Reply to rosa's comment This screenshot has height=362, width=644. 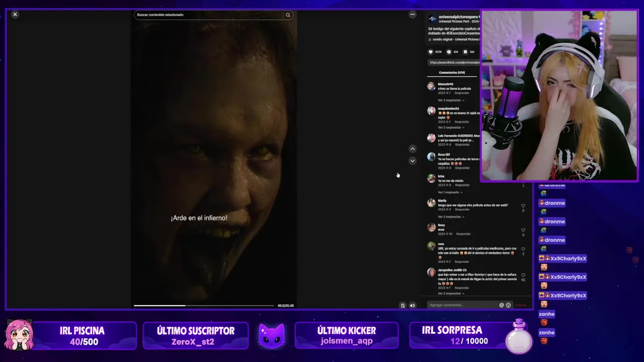click(x=462, y=261)
